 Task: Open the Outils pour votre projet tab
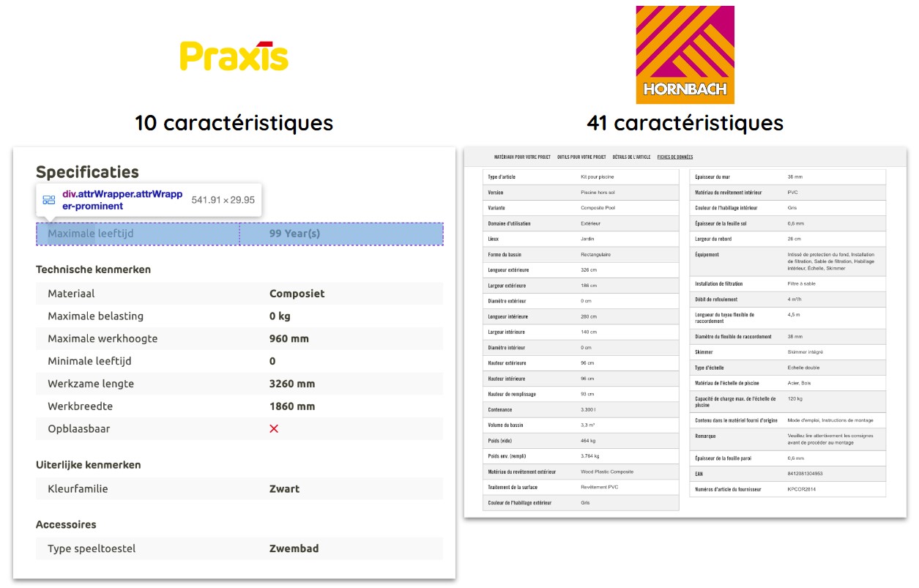[581, 157]
